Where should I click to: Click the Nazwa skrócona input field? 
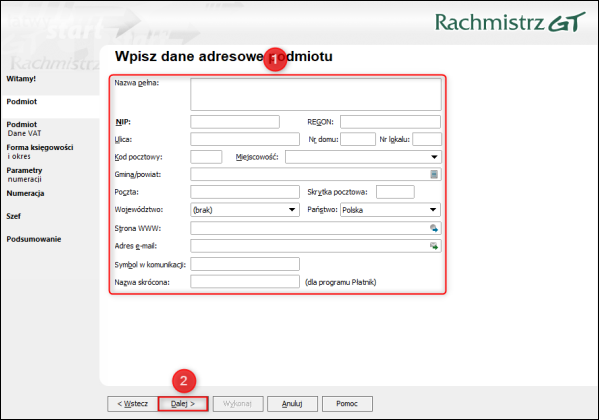245,282
